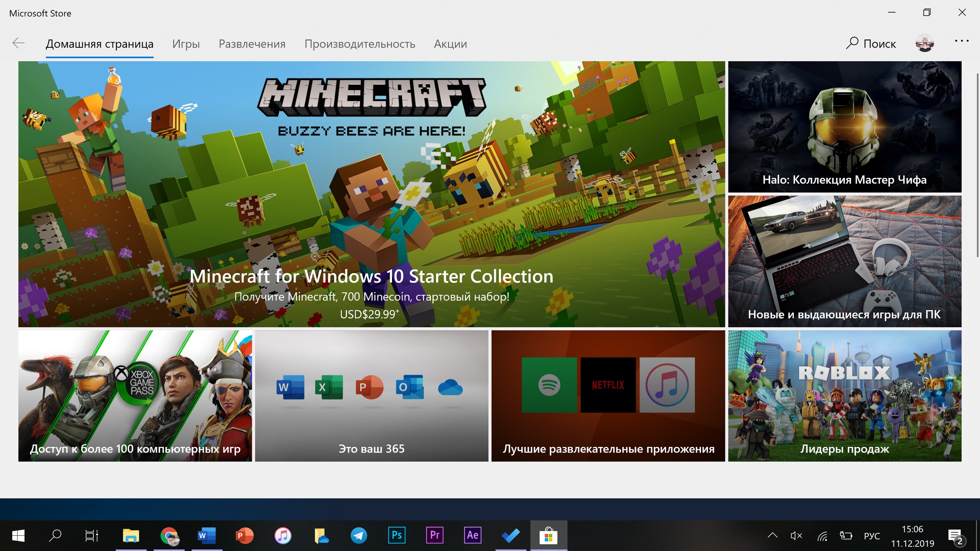Open Google Chrome from the taskbar
The width and height of the screenshot is (980, 551).
(x=169, y=536)
